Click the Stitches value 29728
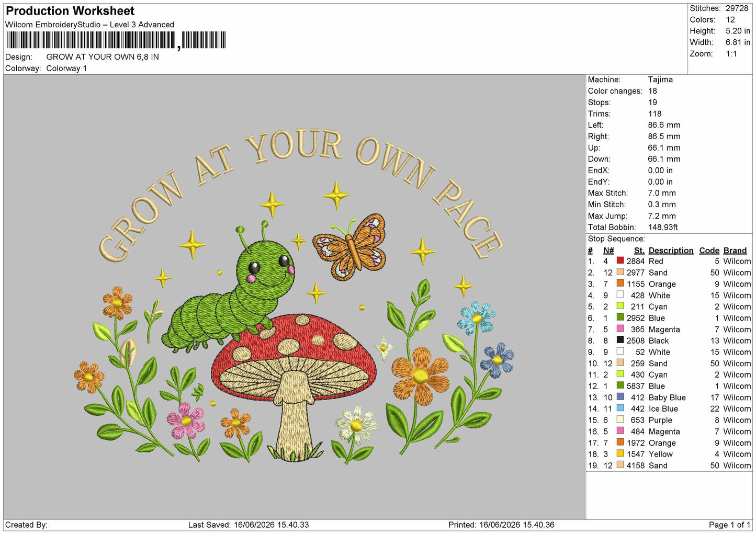This screenshot has height=534, width=756. (737, 8)
